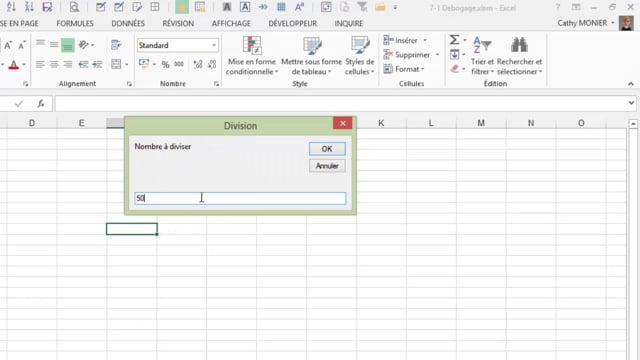The image size is (640, 360).
Task: Apply red font color with the underlined A
Action: 13,64
